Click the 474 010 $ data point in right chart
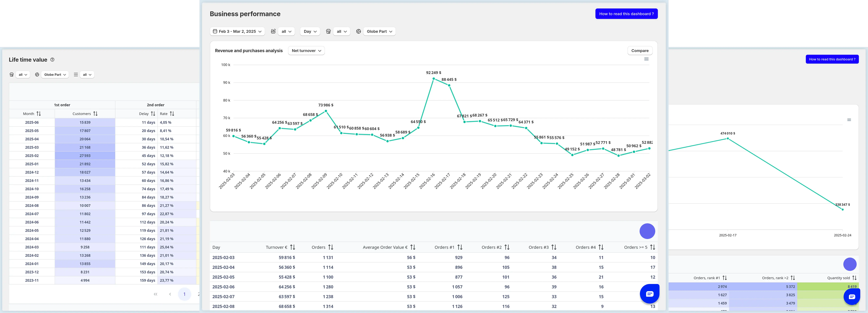The height and width of the screenshot is (313, 868). point(728,138)
